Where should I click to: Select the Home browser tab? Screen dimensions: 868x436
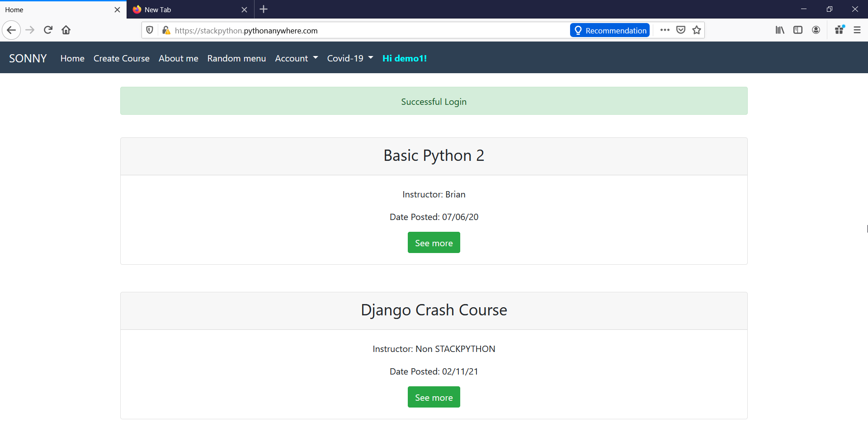(x=63, y=9)
